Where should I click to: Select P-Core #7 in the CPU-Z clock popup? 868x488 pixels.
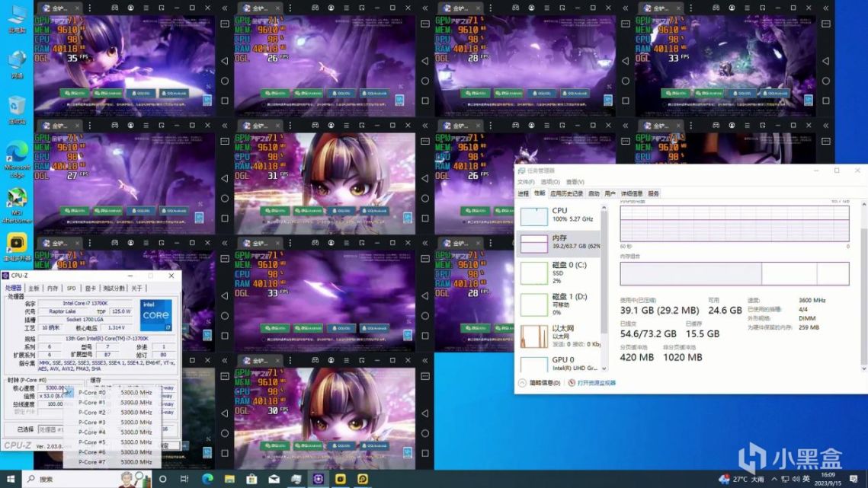pos(112,462)
